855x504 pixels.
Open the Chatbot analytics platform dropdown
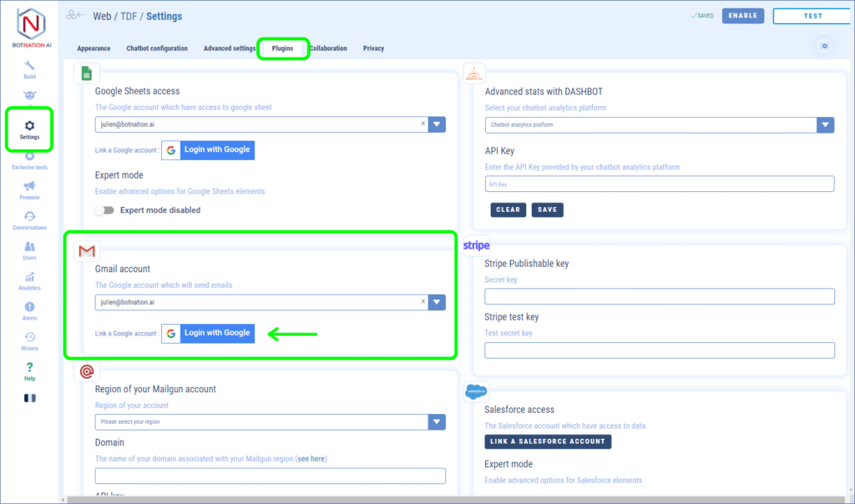point(825,125)
